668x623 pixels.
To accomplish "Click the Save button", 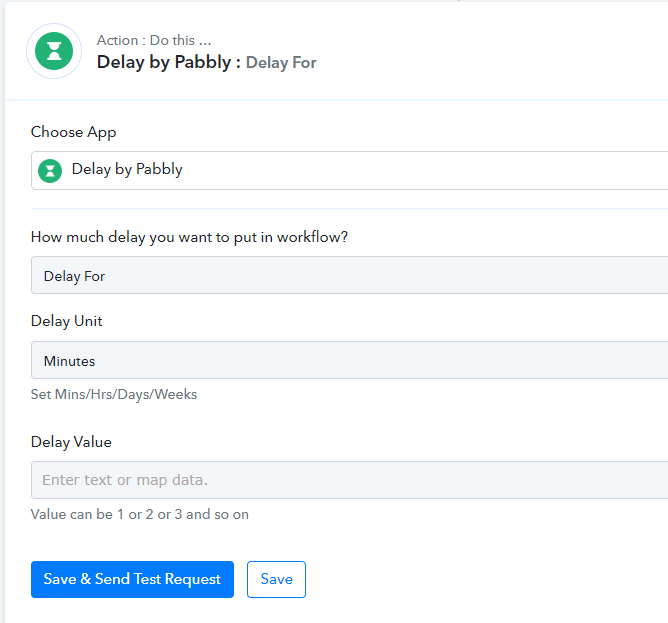I will tap(276, 580).
